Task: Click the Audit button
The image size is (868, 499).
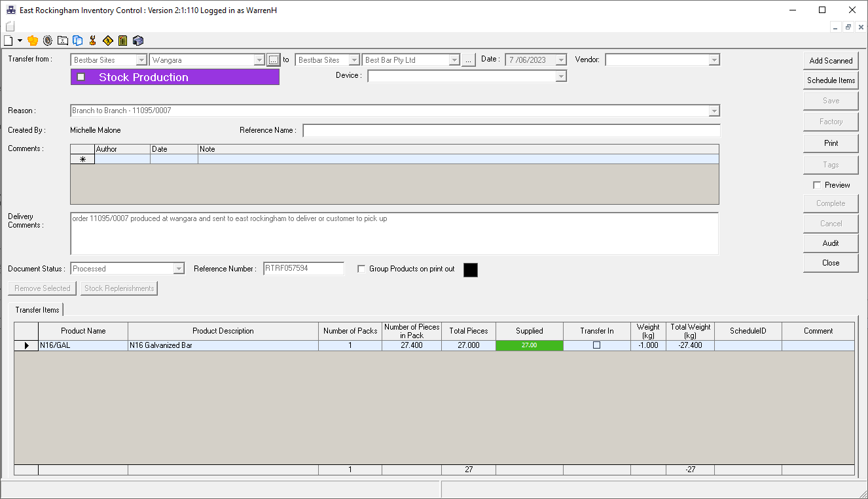Action: coord(830,243)
